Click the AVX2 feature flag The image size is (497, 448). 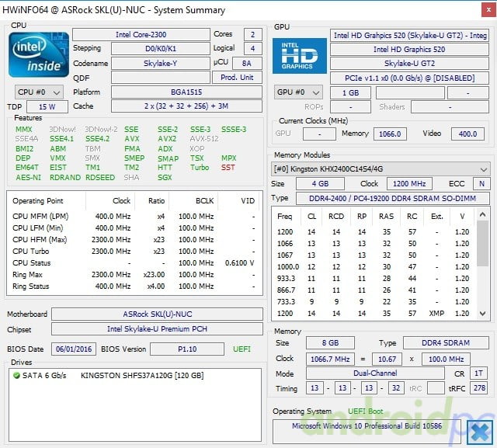point(167,139)
